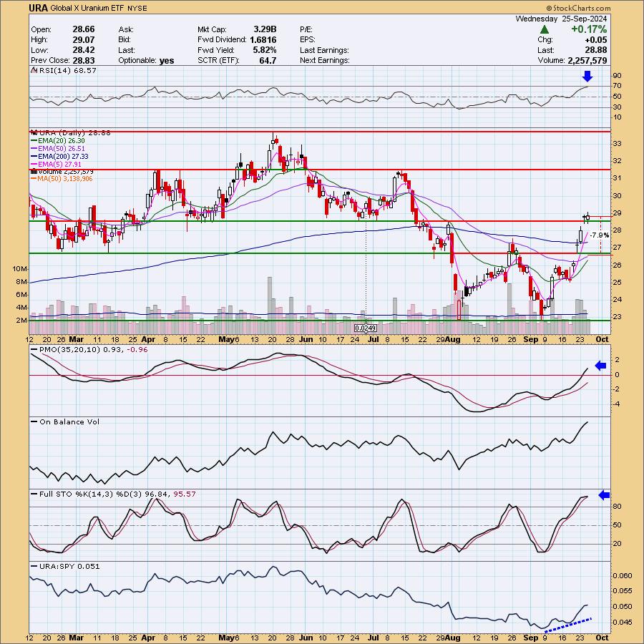Select the +0.17% percent change value
Viewport: 644px width, 644px height.
[588, 29]
